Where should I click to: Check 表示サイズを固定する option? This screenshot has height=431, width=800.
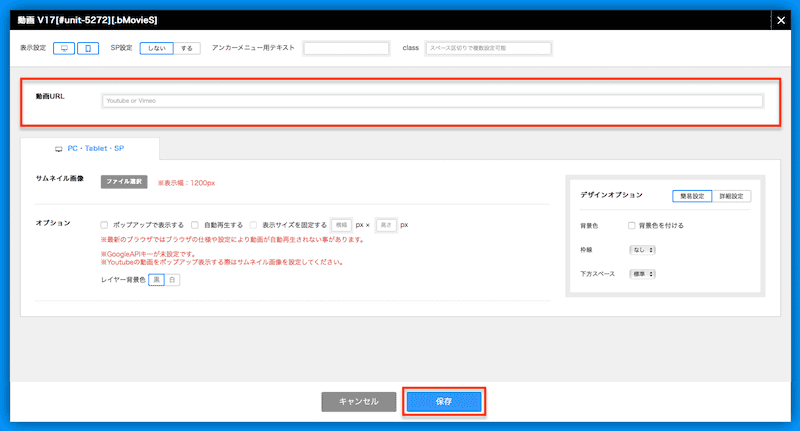point(255,225)
